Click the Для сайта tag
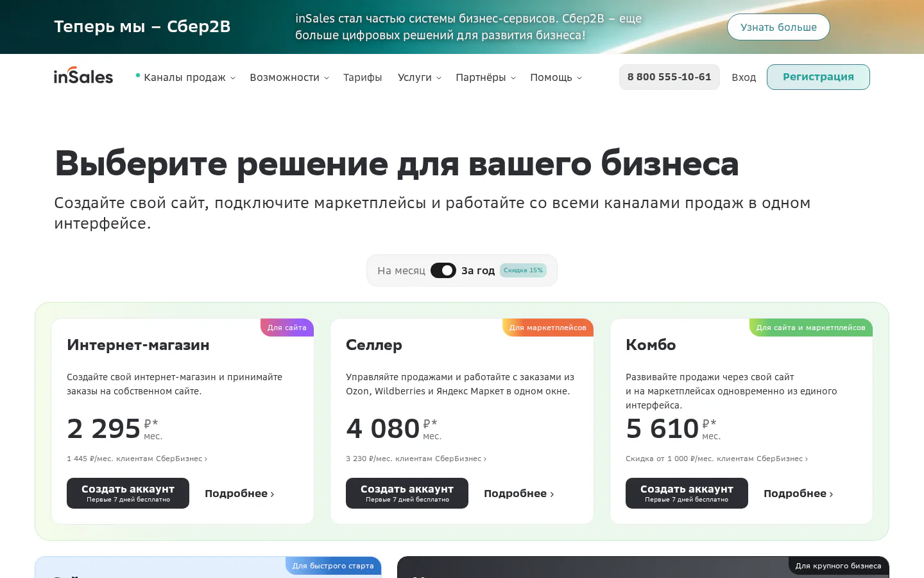 (x=287, y=328)
